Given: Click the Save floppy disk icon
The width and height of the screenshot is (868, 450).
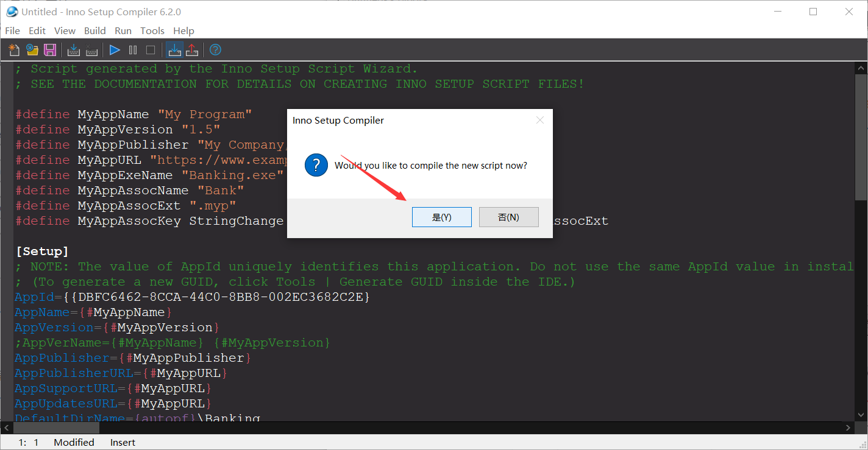Looking at the screenshot, I should 50,50.
